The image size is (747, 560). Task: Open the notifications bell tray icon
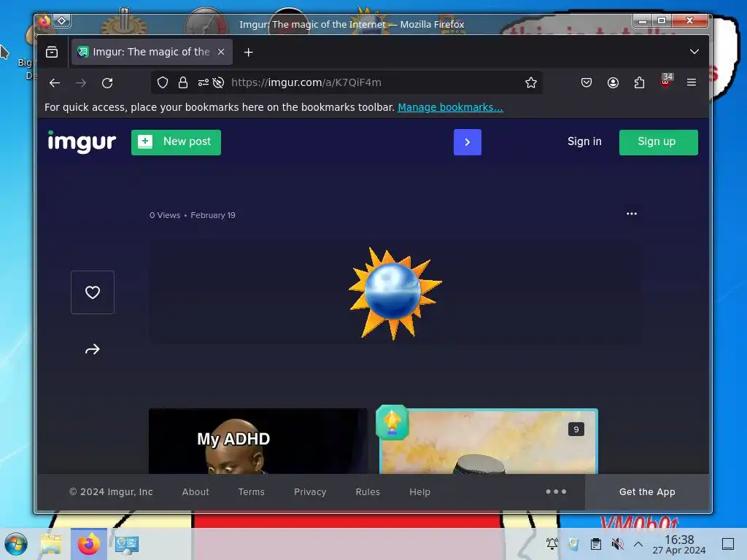(552, 544)
